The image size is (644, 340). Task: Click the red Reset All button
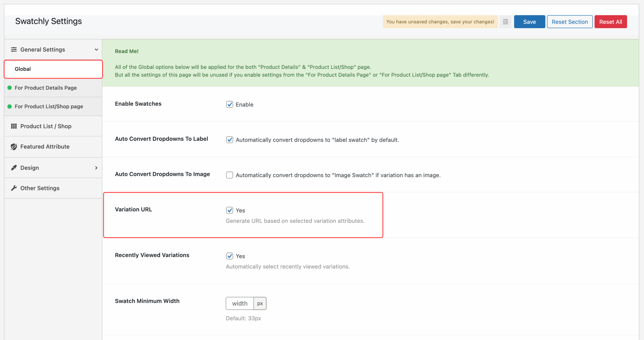[x=611, y=22]
